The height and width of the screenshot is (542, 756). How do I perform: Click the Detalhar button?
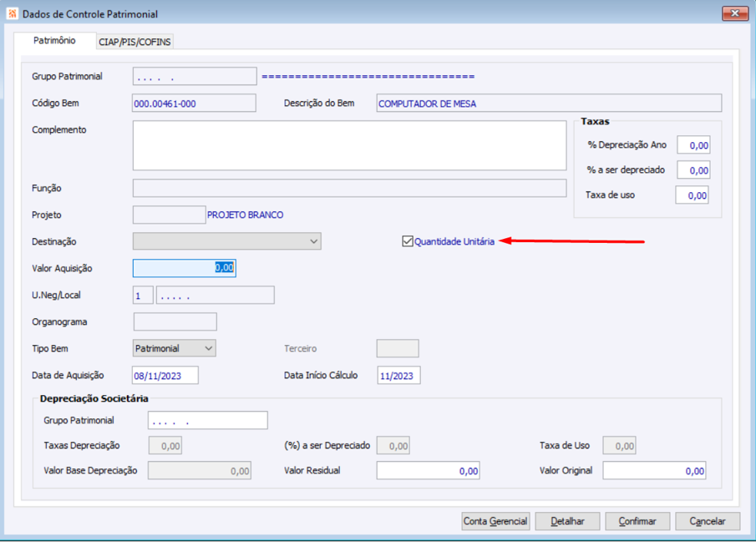[x=567, y=521]
